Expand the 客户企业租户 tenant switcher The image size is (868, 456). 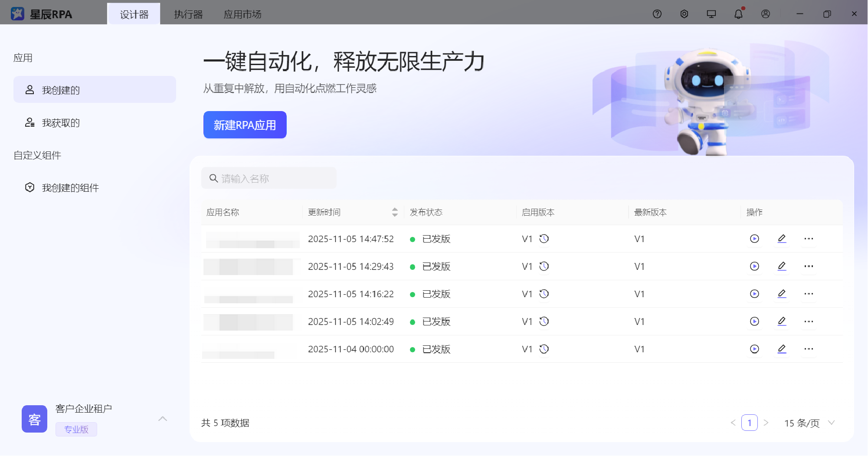coord(163,419)
